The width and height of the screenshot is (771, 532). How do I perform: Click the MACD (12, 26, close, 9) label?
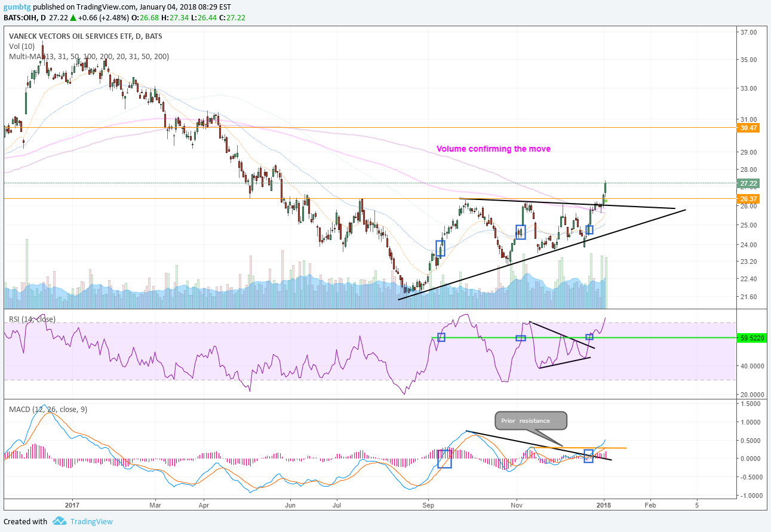(49, 409)
